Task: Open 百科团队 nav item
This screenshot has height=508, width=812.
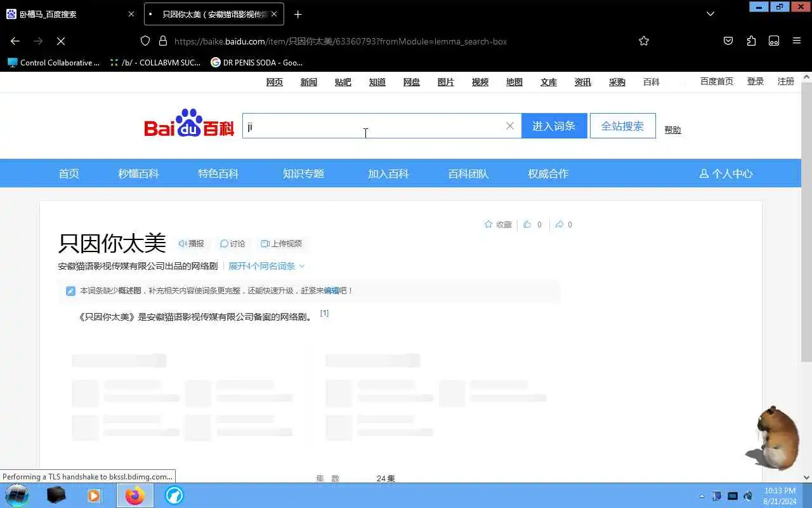Action: pyautogui.click(x=468, y=173)
